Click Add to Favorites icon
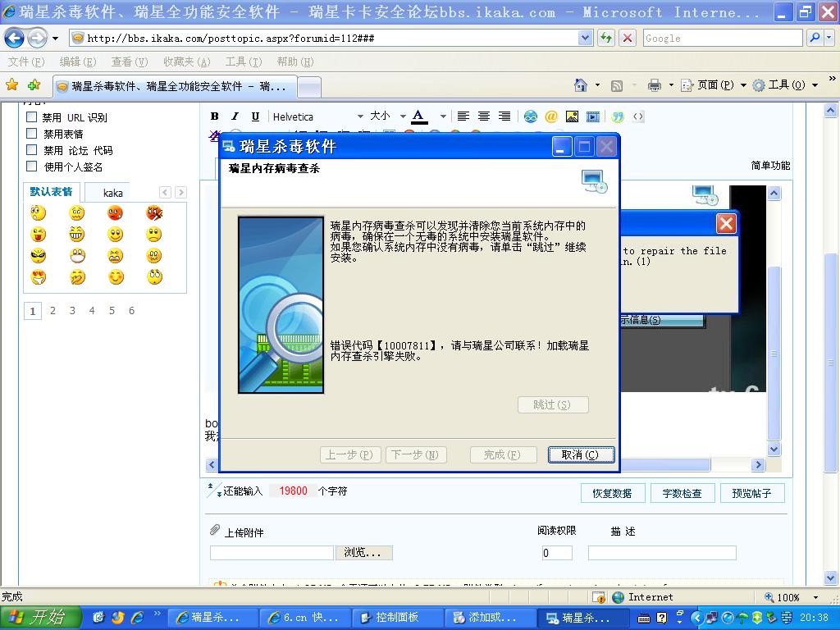 (34, 85)
